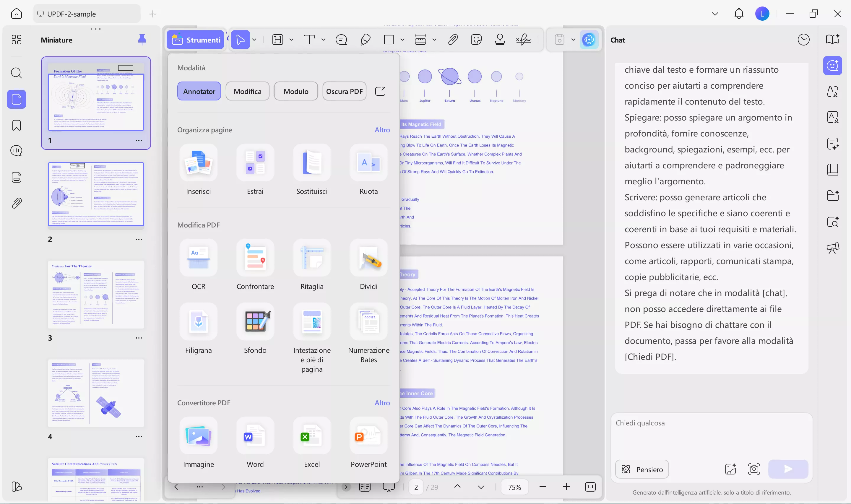Pick the highlighter pencil tool

click(x=365, y=40)
